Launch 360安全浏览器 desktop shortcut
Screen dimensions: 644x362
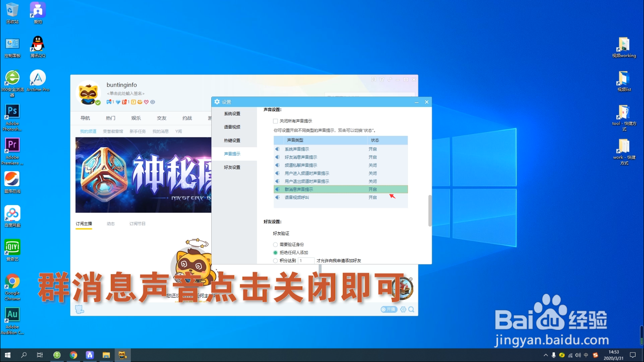[12, 83]
